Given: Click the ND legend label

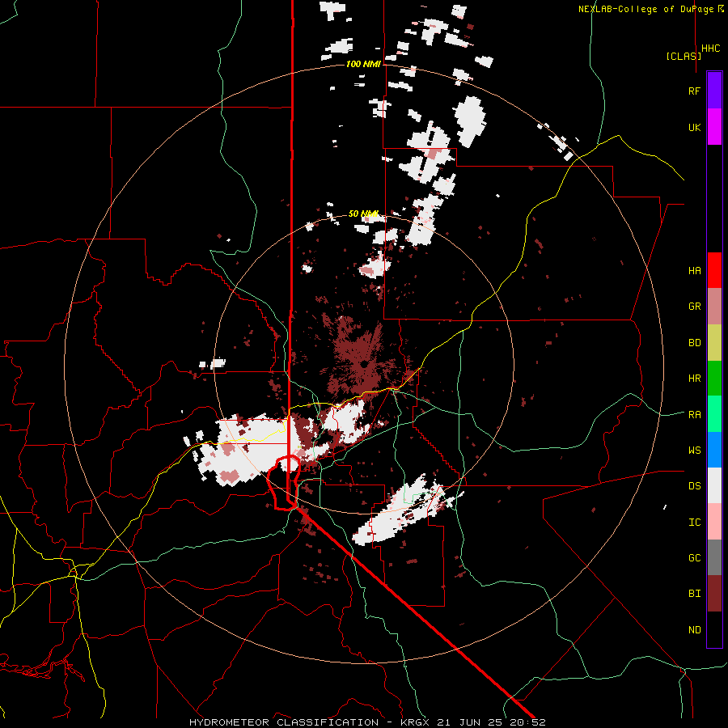Looking at the screenshot, I should [x=695, y=630].
